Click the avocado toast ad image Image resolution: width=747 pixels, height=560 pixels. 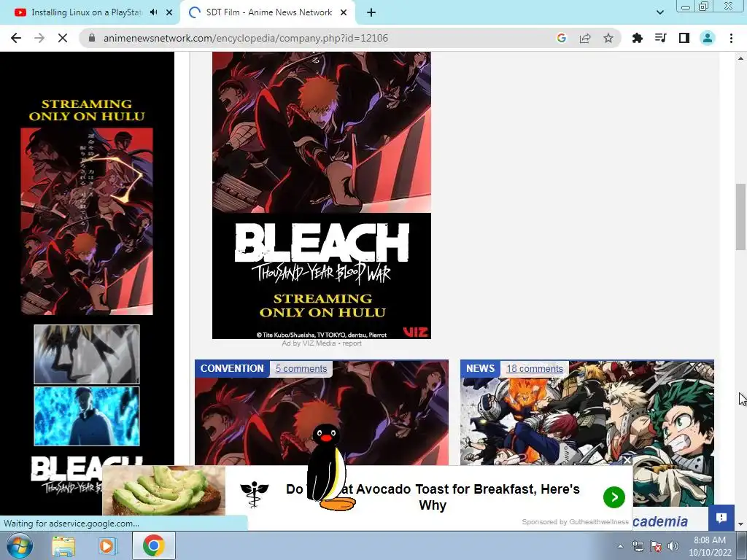point(163,491)
